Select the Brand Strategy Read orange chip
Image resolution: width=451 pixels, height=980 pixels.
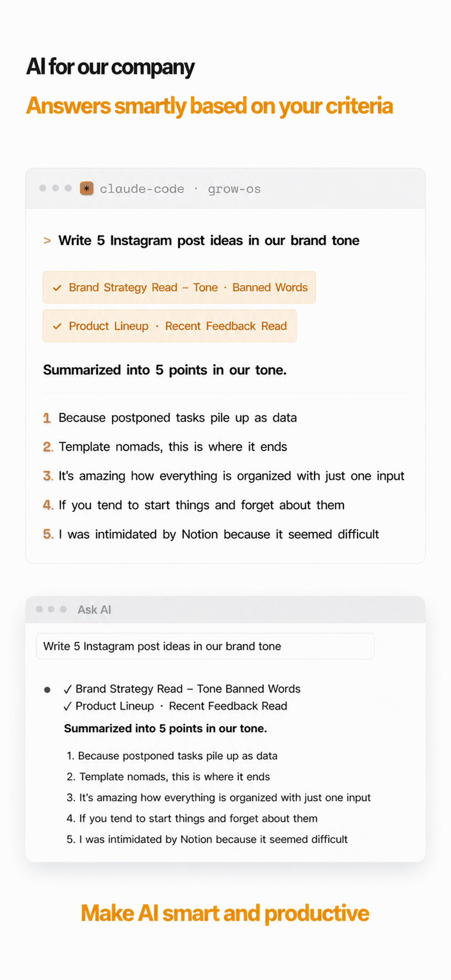[x=179, y=287]
